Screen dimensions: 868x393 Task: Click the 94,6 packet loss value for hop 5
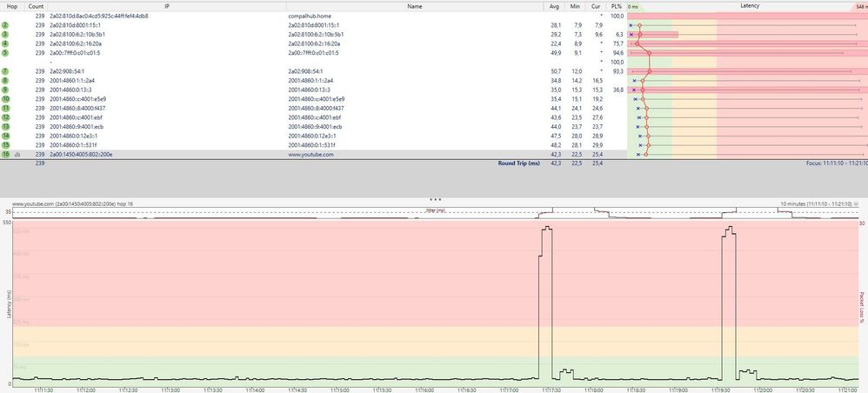tap(618, 53)
